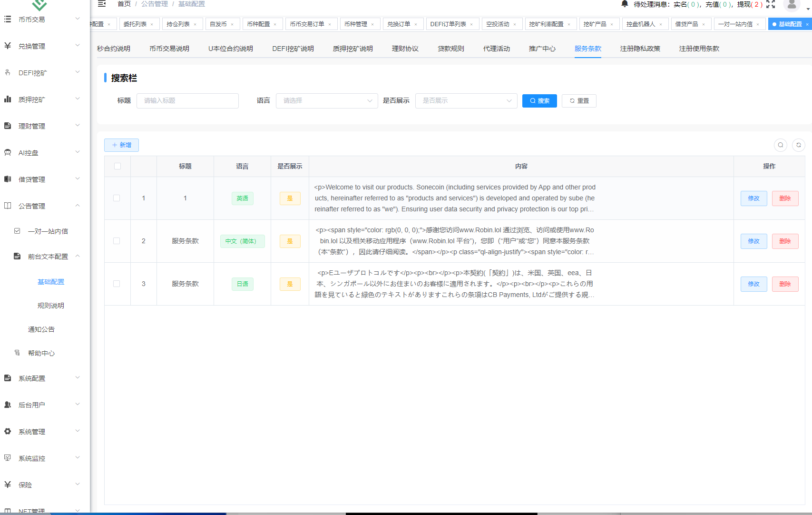Screen dimensions: 812x515
Task: Click the 兑换管理 yen icon
Action: coord(8,46)
